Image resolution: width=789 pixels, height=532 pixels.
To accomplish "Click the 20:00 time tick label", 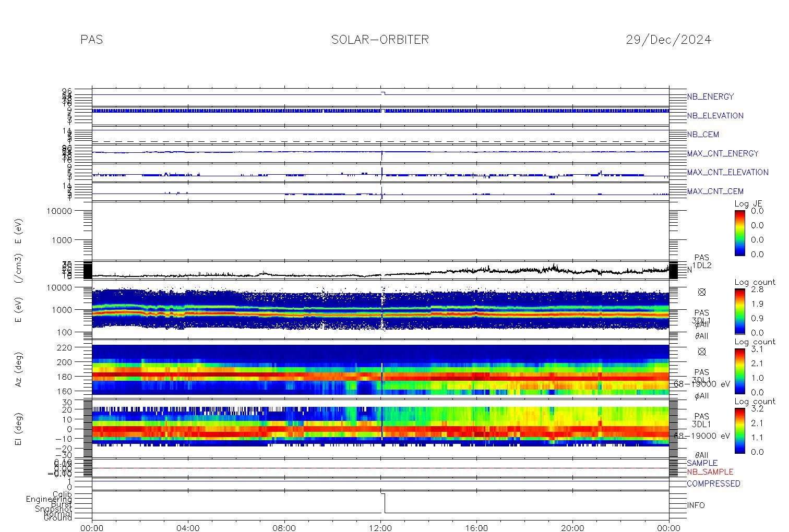I will 572,528.
